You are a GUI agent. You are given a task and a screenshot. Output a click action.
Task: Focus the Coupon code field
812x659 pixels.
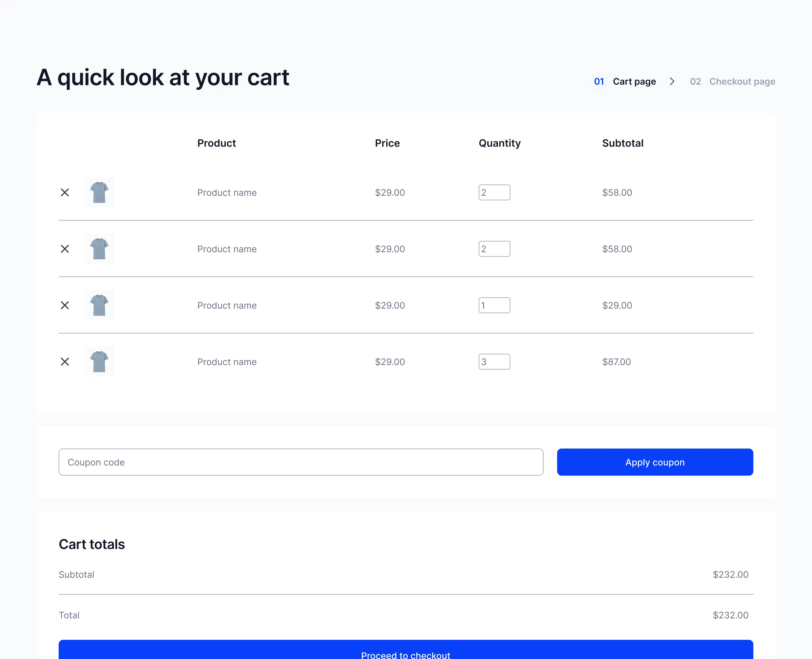(x=301, y=462)
